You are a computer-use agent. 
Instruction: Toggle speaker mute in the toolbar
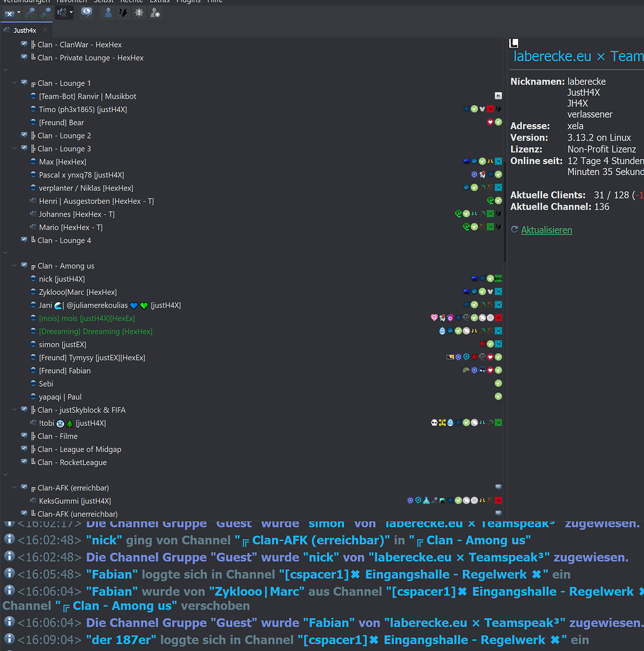(x=61, y=12)
